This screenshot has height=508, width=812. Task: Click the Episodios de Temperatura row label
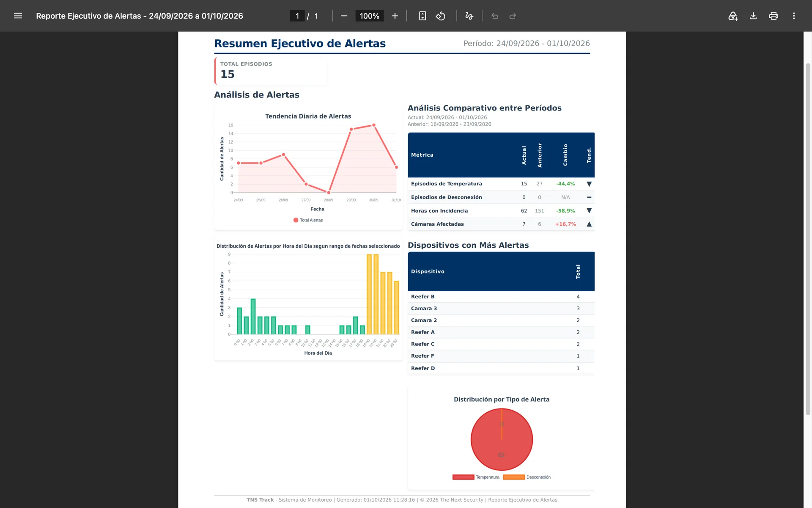447,184
